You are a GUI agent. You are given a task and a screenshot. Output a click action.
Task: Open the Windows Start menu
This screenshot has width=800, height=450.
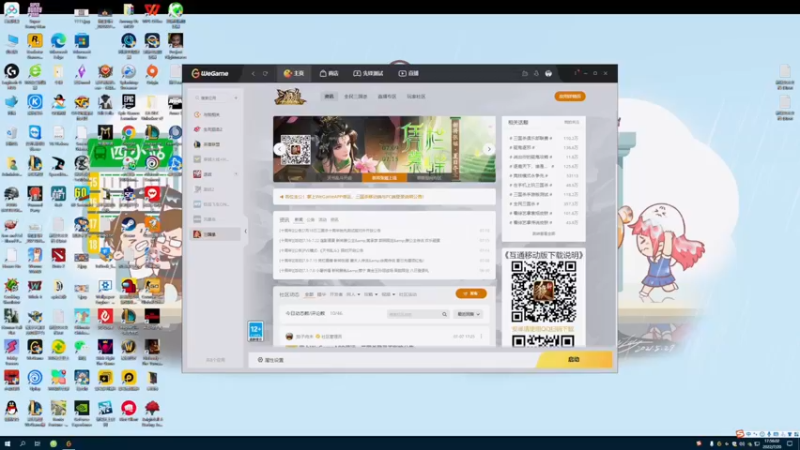(x=7, y=444)
